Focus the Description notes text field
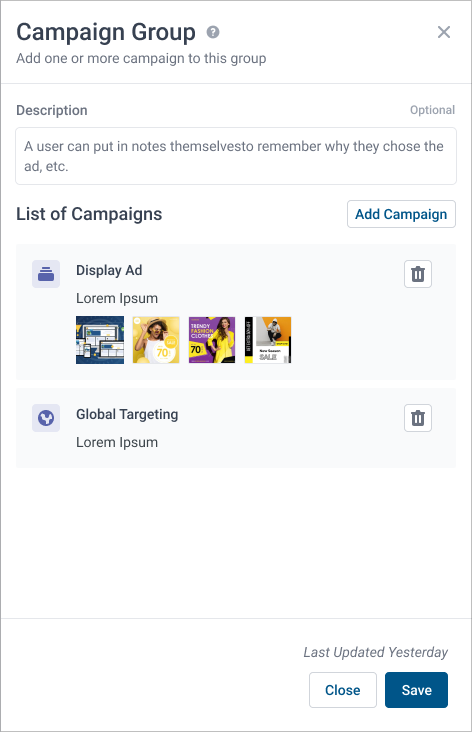Screen dimensions: 472x732 [236, 156]
